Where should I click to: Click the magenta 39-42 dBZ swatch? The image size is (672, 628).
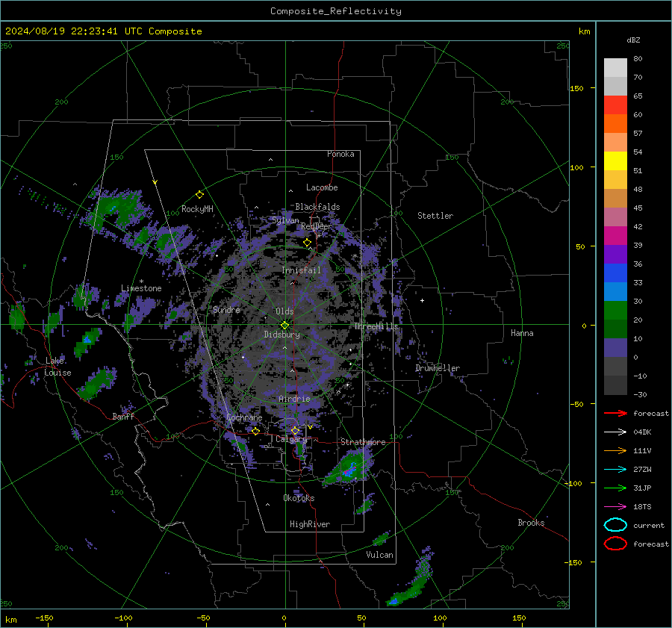(615, 236)
